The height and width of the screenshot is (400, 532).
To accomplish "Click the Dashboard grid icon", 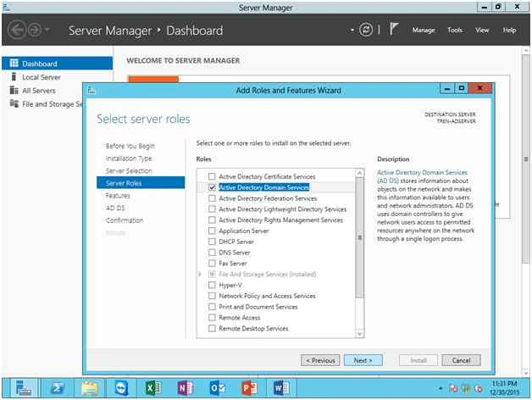I will click(14, 64).
